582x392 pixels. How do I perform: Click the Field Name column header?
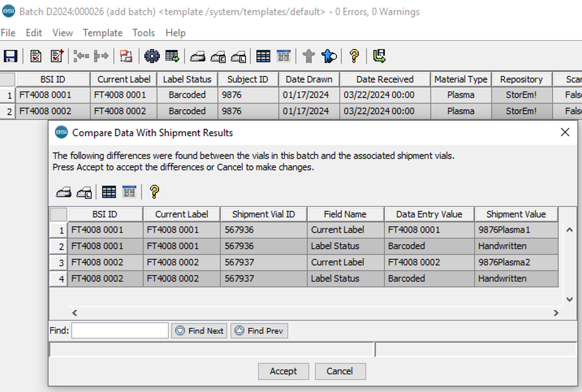pyautogui.click(x=345, y=214)
